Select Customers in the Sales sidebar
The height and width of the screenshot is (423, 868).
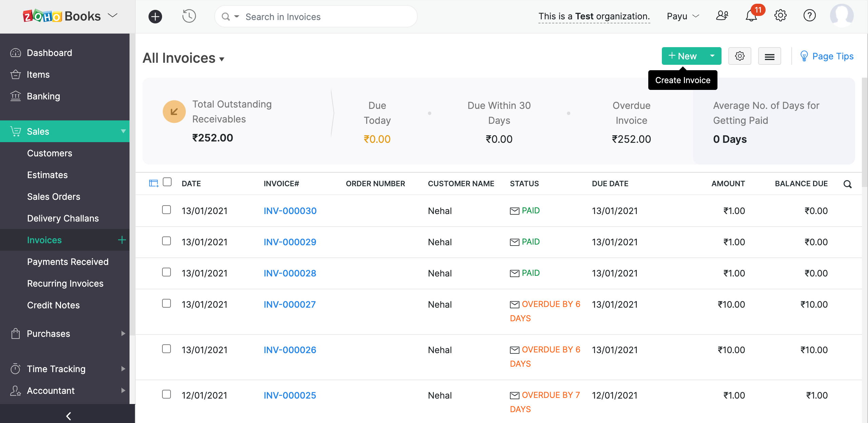pyautogui.click(x=50, y=153)
